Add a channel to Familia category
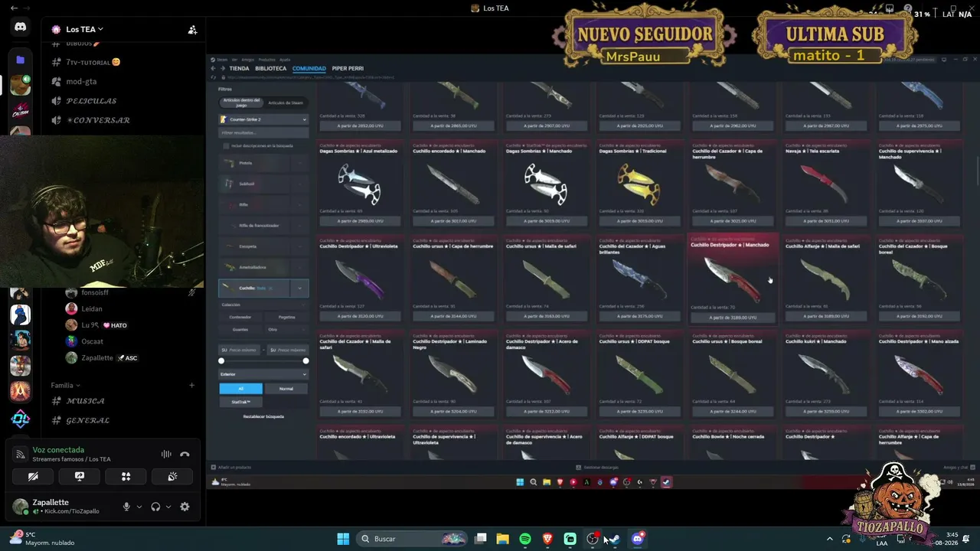980x551 pixels. click(192, 385)
